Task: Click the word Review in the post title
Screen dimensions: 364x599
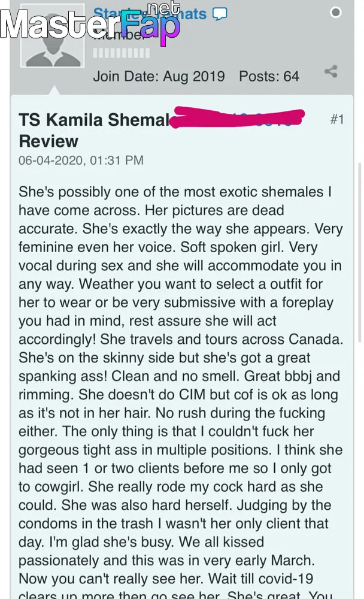Action: [48, 141]
